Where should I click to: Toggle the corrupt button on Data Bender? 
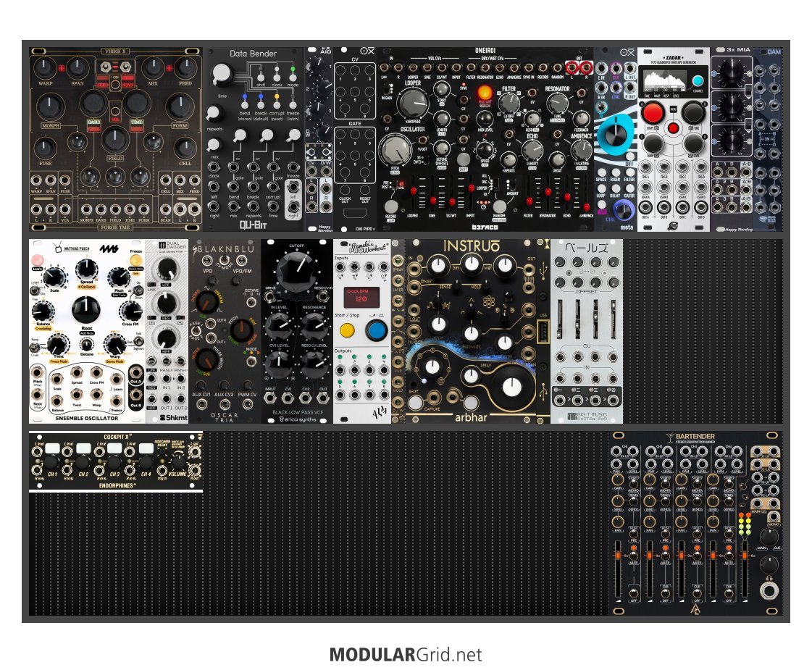pos(277,104)
